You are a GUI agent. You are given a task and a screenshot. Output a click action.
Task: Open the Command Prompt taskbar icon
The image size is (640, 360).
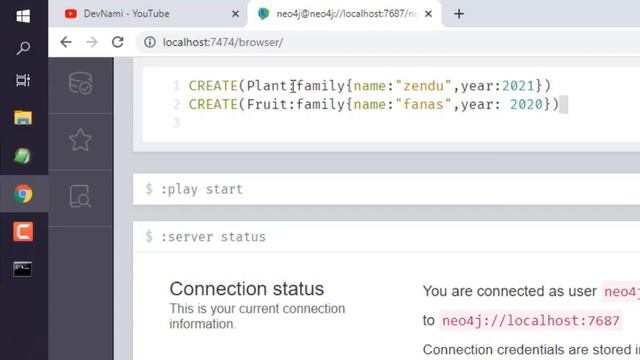click(x=22, y=269)
